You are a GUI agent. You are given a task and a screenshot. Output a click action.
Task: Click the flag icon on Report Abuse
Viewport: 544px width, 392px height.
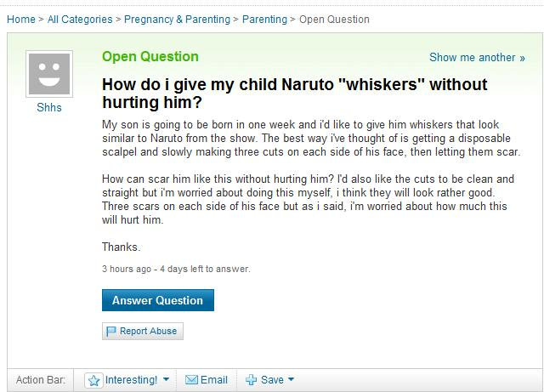click(x=111, y=331)
